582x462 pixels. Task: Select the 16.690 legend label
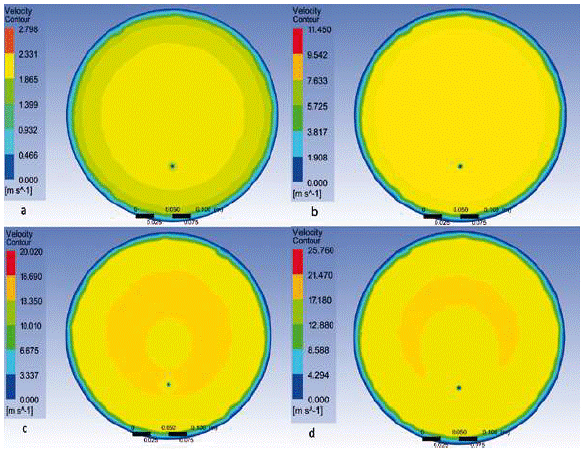31,277
